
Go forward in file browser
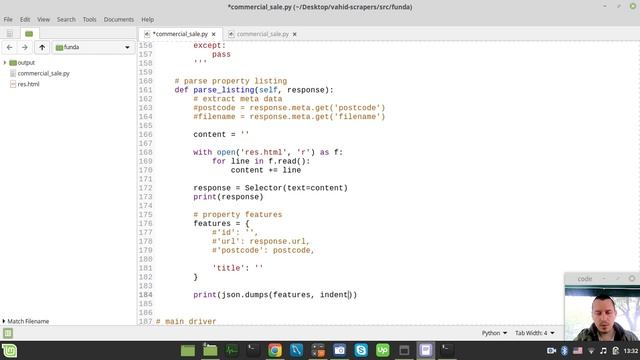tap(24, 47)
